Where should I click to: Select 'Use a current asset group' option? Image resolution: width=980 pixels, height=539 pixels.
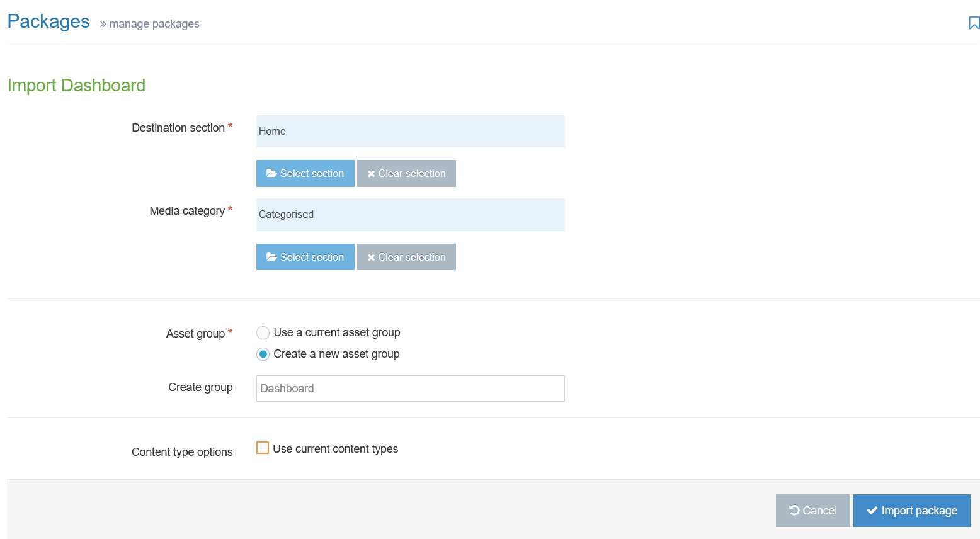coord(263,332)
